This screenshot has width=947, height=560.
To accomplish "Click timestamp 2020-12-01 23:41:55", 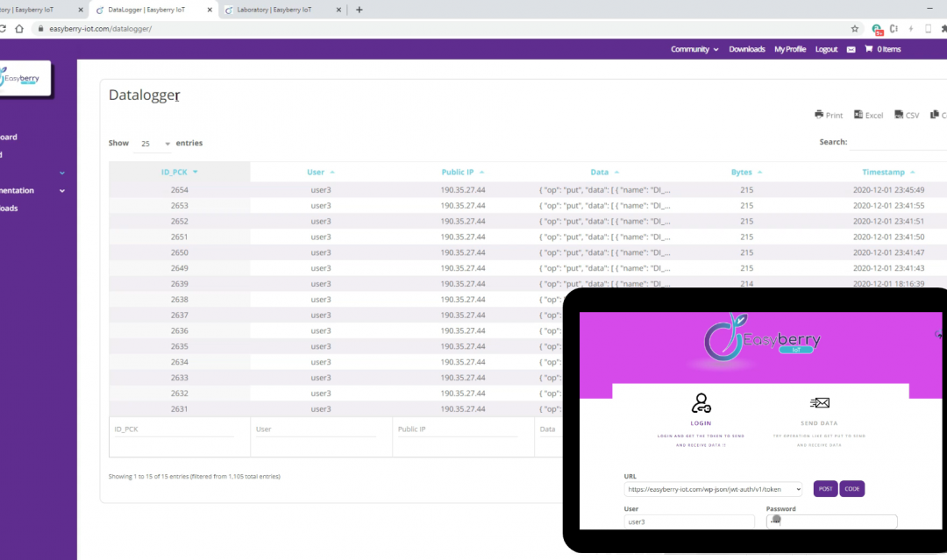I will pos(888,205).
